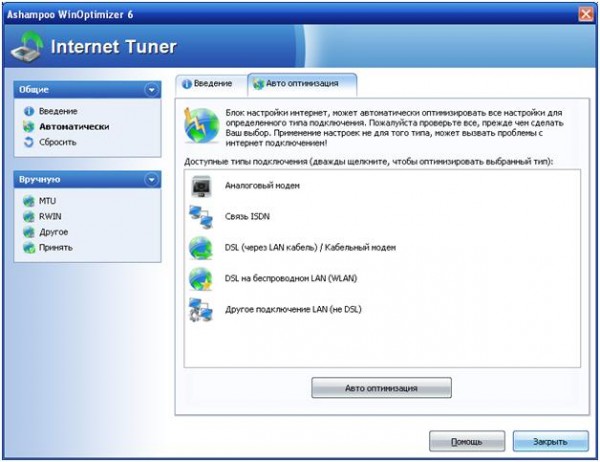Screen dimensions: 600x462
Task: Click the globe icon next to Принять
Action: click(x=29, y=248)
